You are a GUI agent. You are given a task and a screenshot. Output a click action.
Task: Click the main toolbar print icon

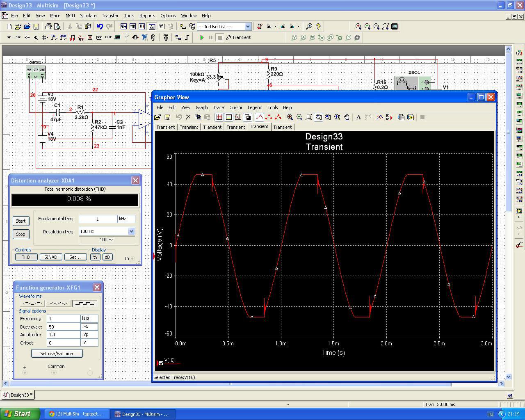(48, 27)
